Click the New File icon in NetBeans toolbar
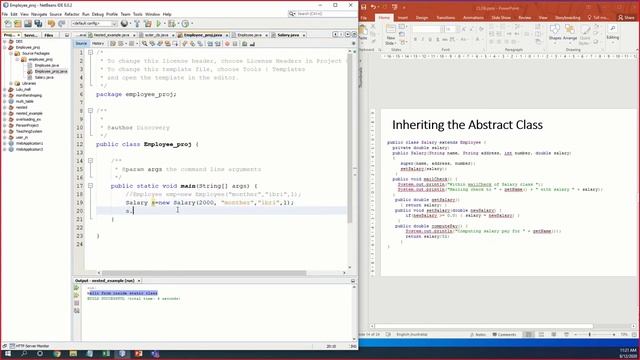 coord(8,24)
